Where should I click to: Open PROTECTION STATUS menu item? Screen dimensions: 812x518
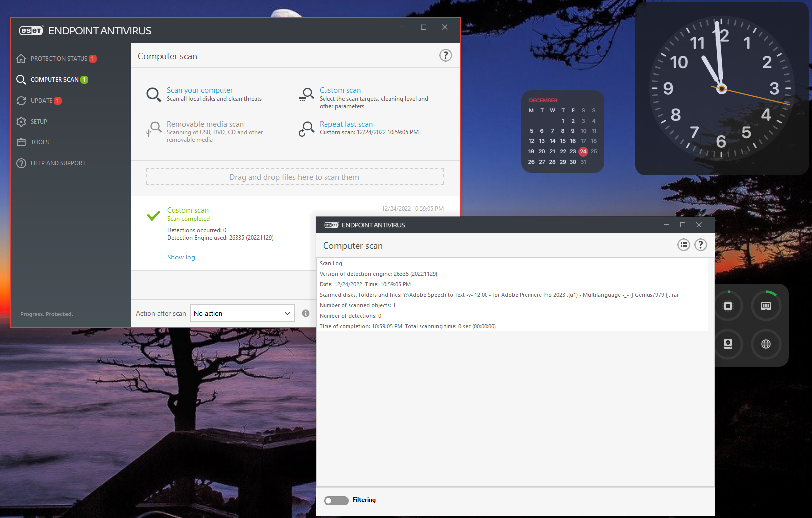(x=59, y=59)
